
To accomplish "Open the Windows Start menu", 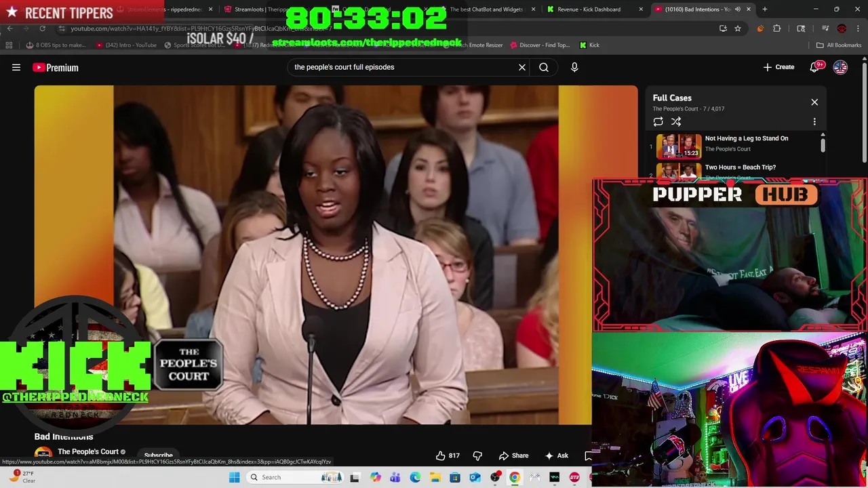I will point(234,477).
